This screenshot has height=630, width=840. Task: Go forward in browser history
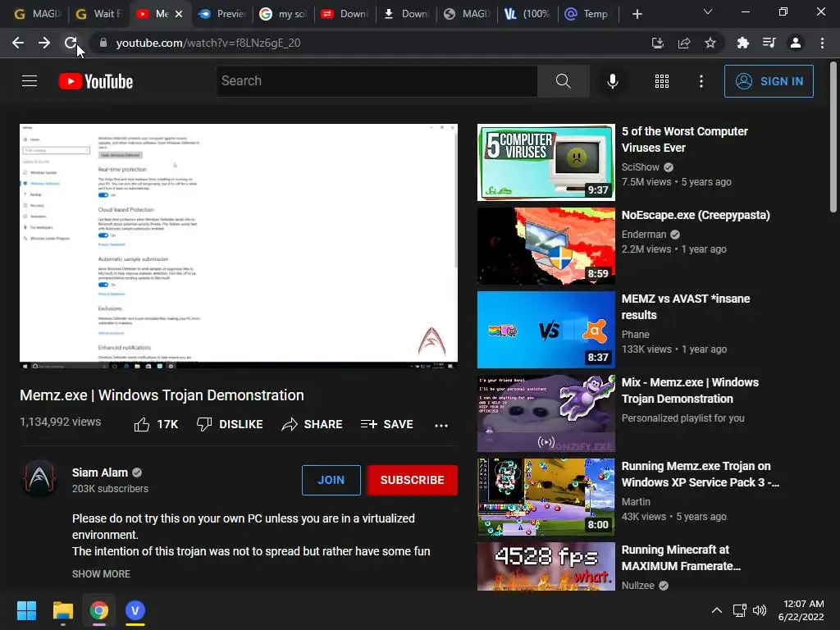[44, 43]
